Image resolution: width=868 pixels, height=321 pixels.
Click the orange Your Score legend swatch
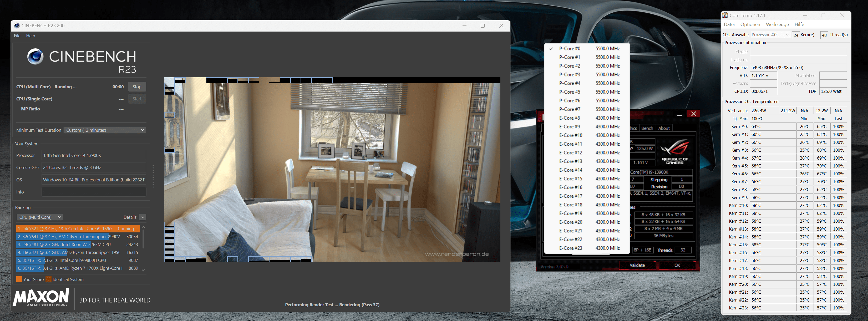19,279
